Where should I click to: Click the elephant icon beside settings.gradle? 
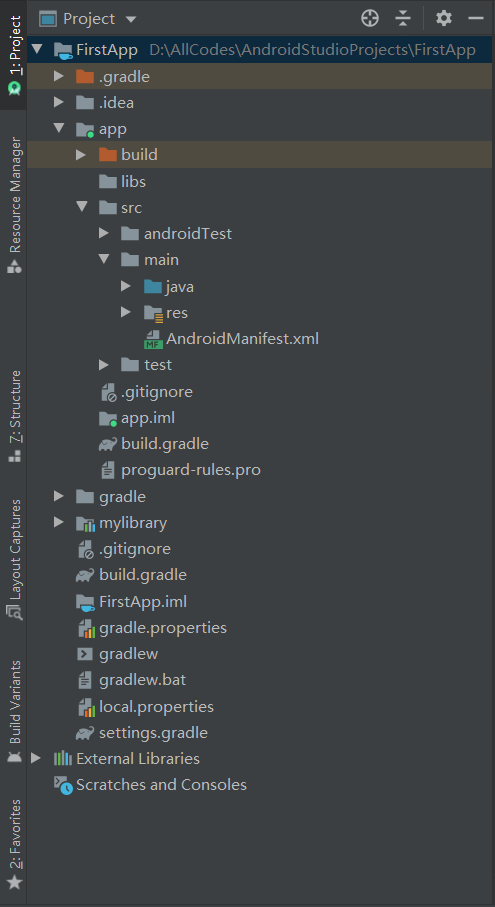85,733
